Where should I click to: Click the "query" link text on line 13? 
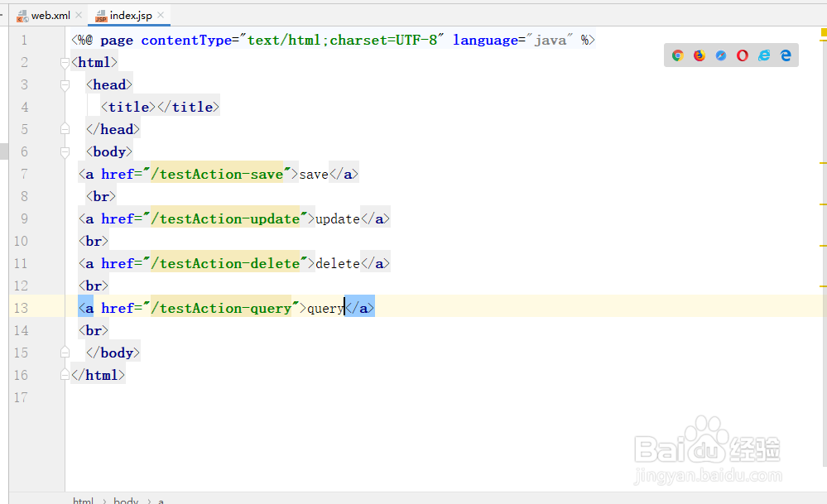(x=325, y=309)
